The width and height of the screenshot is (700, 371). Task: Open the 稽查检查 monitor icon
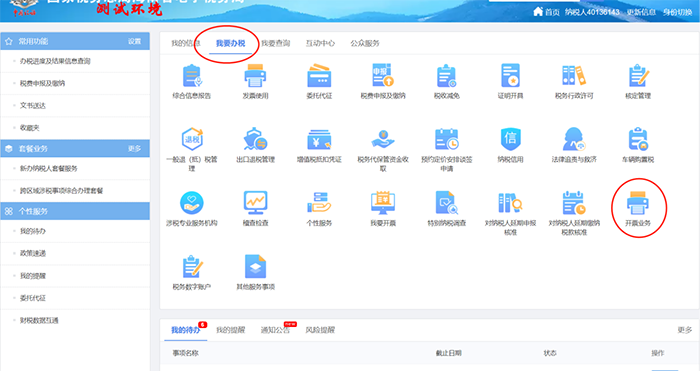pyautogui.click(x=255, y=203)
